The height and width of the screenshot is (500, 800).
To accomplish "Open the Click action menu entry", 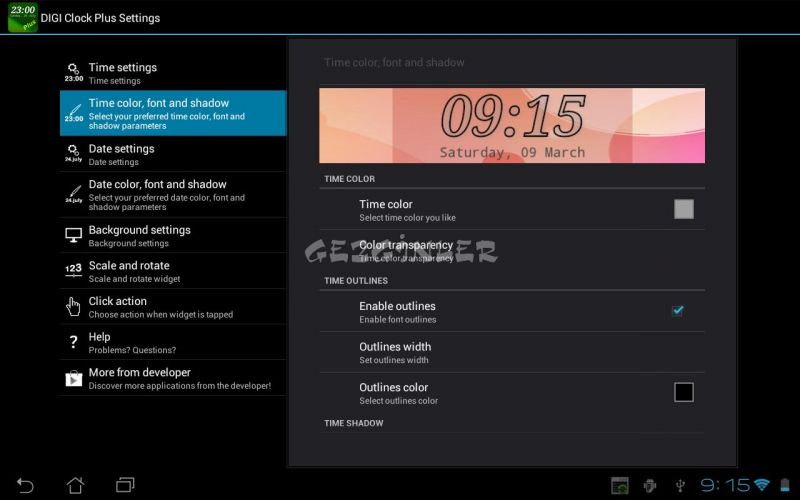I will (173, 307).
